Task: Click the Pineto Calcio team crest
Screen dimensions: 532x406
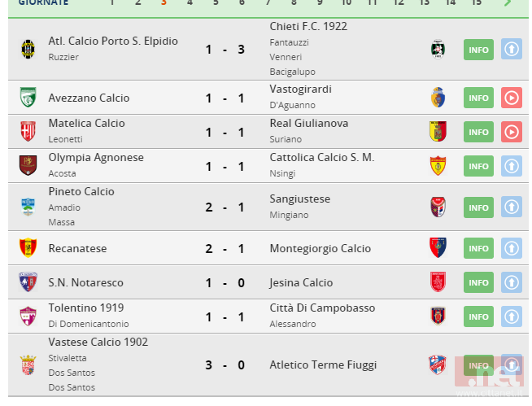Action: click(28, 207)
